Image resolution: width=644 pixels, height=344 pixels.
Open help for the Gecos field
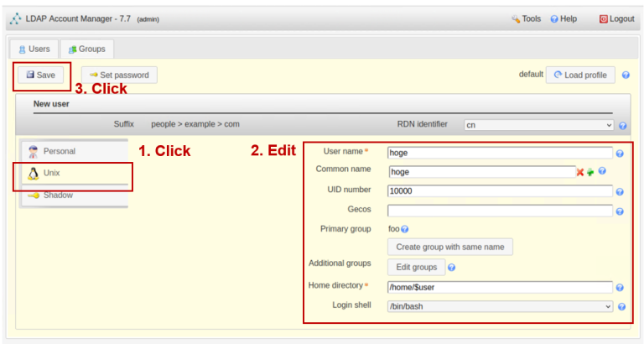pos(620,211)
